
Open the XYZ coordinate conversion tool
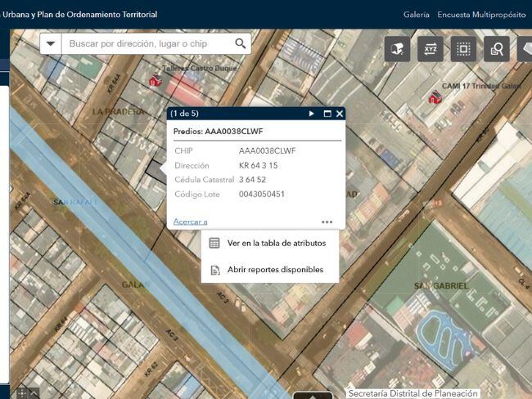click(431, 49)
